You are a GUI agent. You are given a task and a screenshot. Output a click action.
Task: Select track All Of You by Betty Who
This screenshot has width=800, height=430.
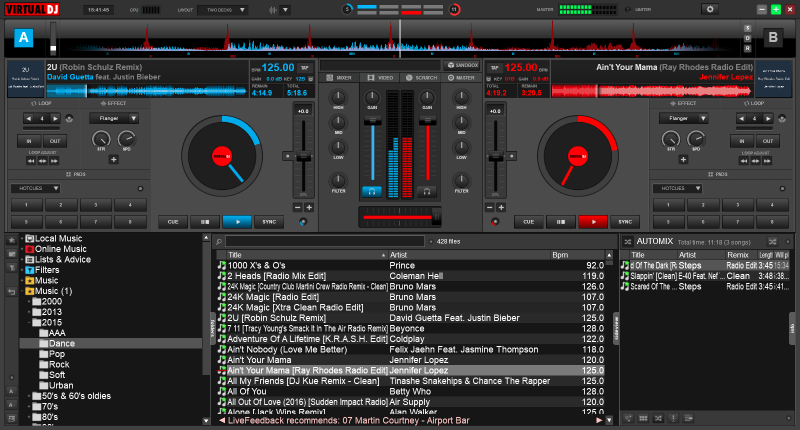click(411, 391)
